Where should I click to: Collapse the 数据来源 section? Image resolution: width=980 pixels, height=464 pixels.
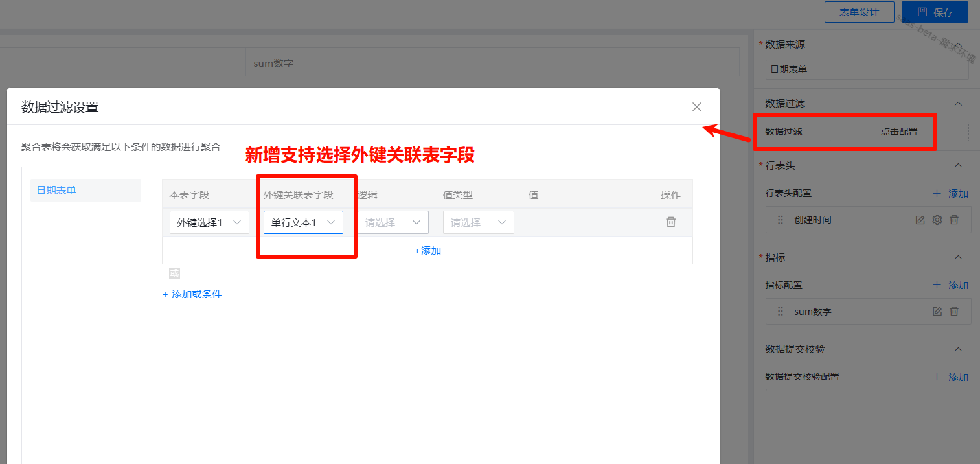click(959, 44)
